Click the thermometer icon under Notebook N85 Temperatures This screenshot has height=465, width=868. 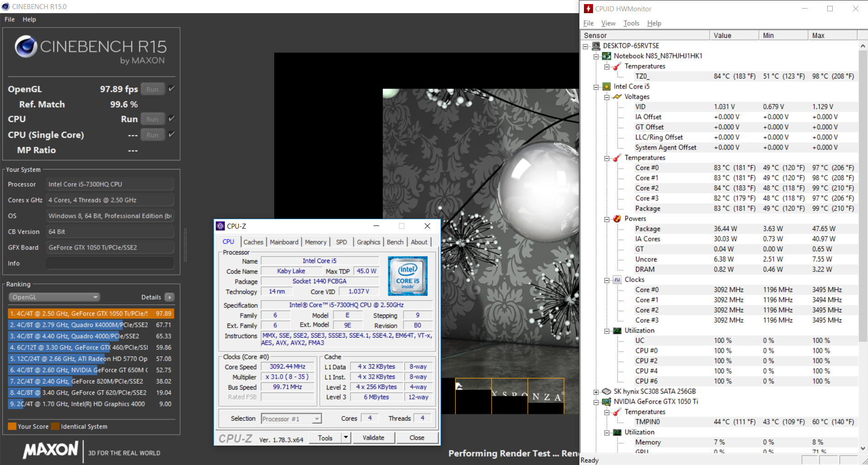coord(617,66)
